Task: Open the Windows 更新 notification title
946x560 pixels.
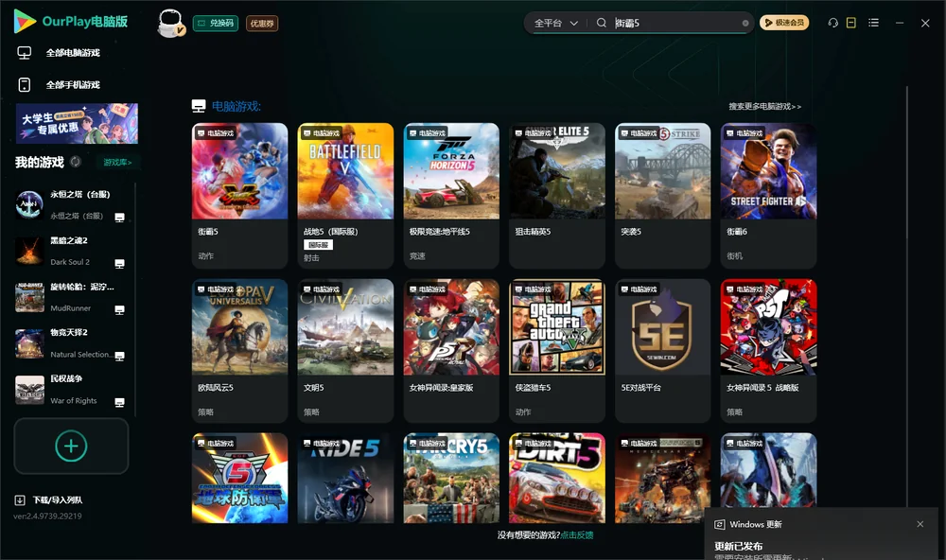Action: point(755,525)
